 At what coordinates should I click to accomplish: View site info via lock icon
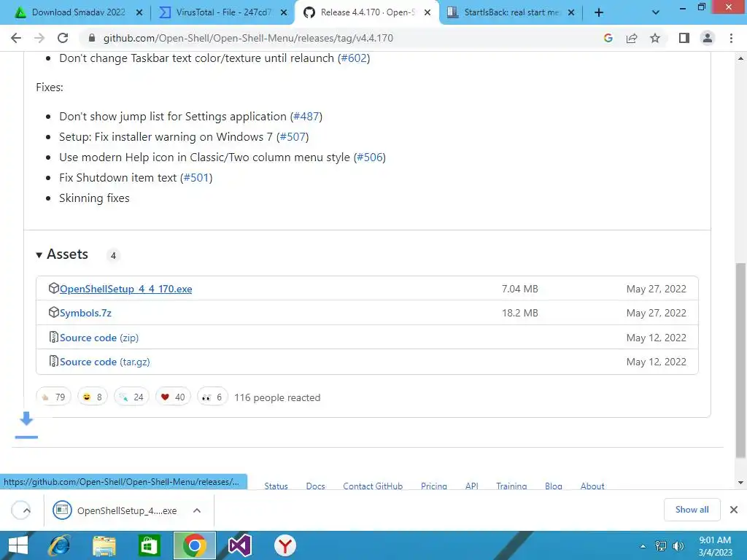coord(92,38)
